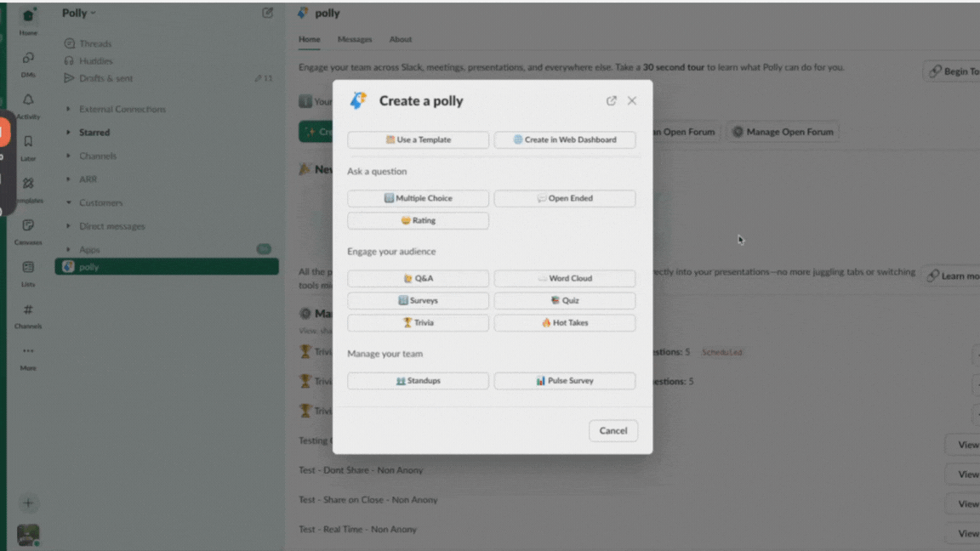Close the Create a polly dialog

(x=632, y=100)
